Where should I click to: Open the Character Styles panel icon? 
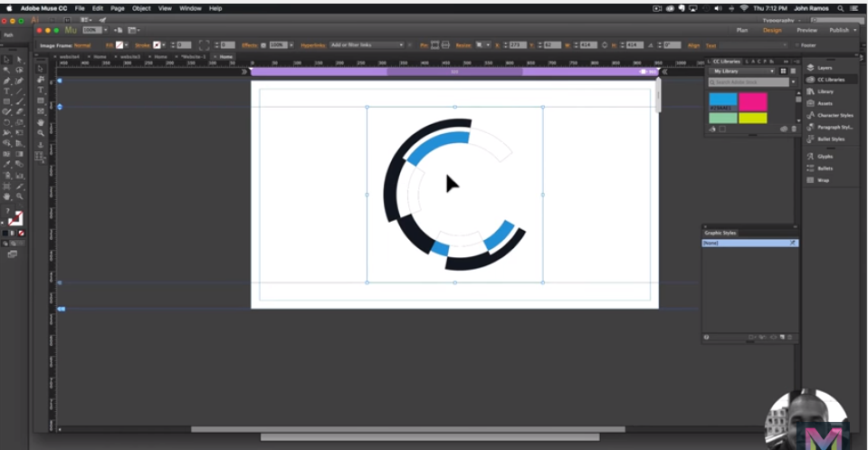click(811, 115)
